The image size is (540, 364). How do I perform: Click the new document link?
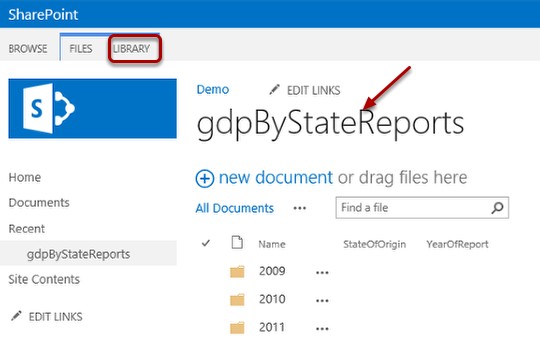(276, 178)
